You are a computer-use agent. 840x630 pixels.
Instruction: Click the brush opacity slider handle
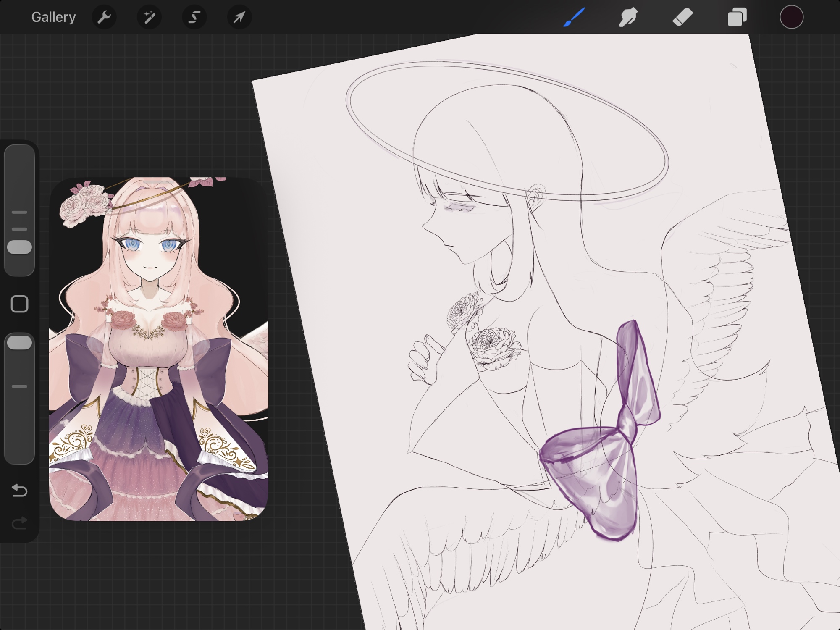19,343
